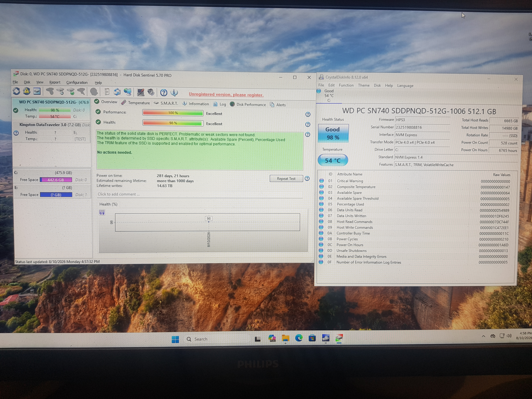The width and height of the screenshot is (532, 399).
Task: Click the Health 98 % bar in Overview
Action: 173,123
